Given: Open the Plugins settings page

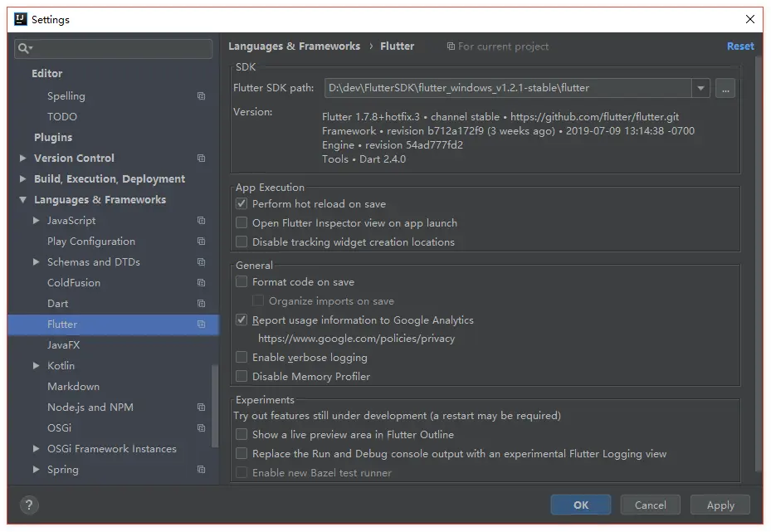Looking at the screenshot, I should 53,137.
